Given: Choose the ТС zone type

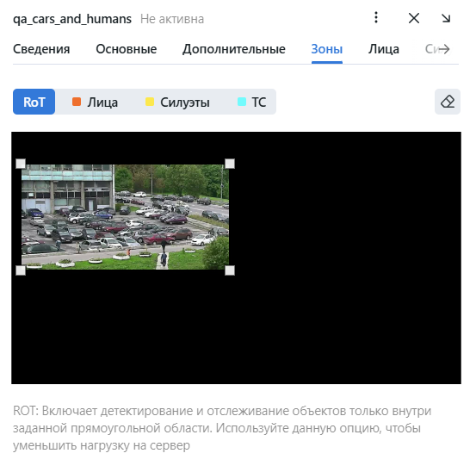Looking at the screenshot, I should [x=251, y=102].
